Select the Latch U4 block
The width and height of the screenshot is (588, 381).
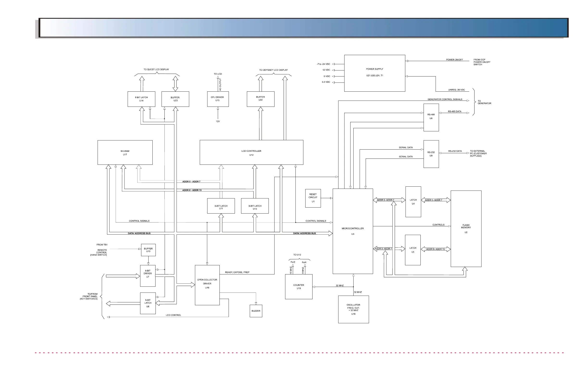(x=413, y=202)
